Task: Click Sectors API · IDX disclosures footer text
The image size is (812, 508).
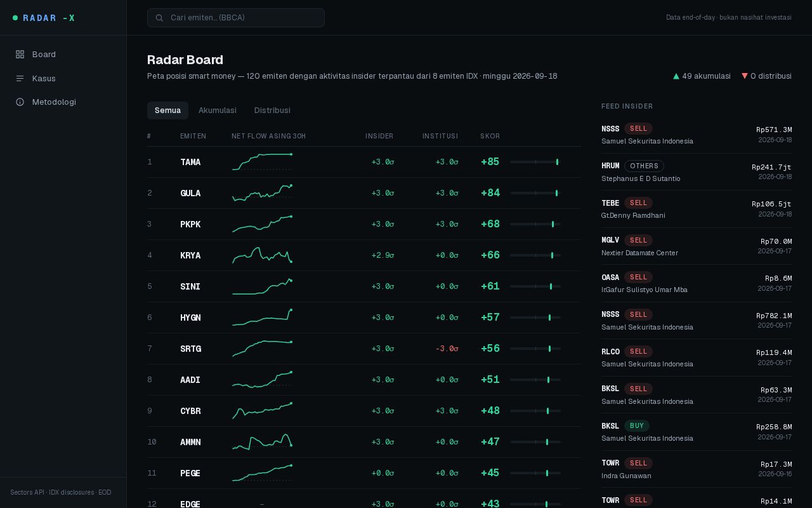Action: coord(61,493)
